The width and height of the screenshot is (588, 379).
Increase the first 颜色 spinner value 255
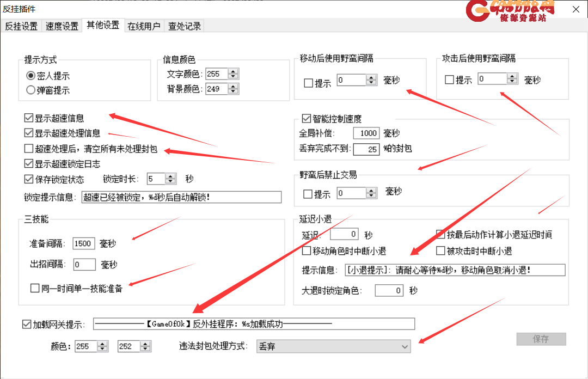click(x=102, y=344)
